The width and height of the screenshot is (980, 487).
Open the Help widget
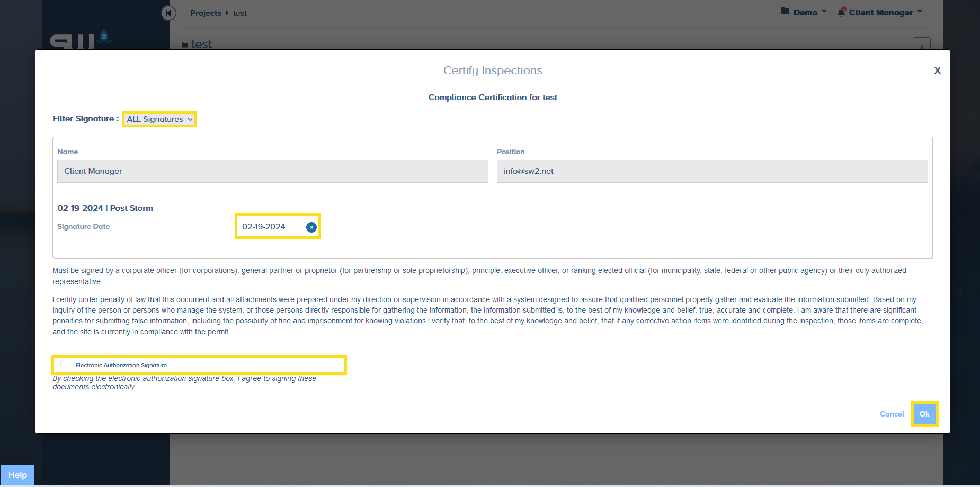17,475
